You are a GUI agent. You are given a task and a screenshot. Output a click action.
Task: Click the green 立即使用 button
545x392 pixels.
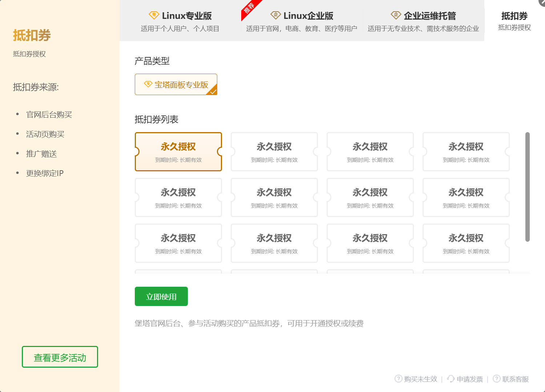[x=161, y=296]
